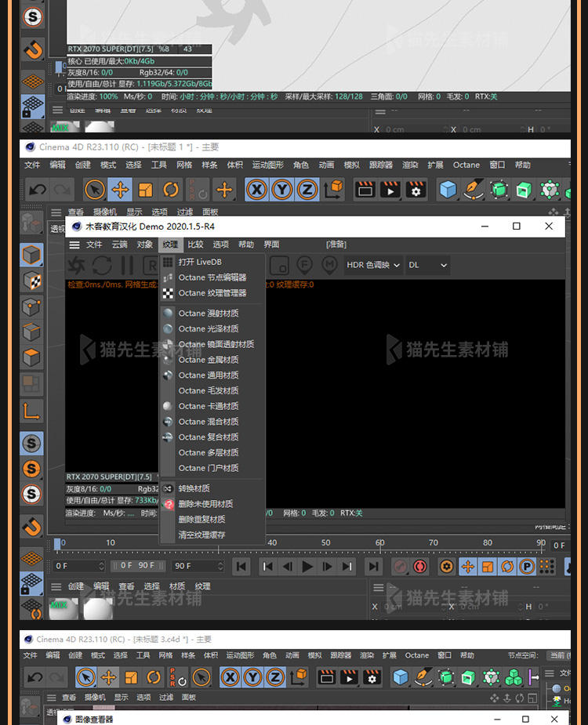Viewport: 588px width, 725px height.
Task: Open viewport hamburger menu beside 查看 in 未标题 1 window
Action: [56, 212]
